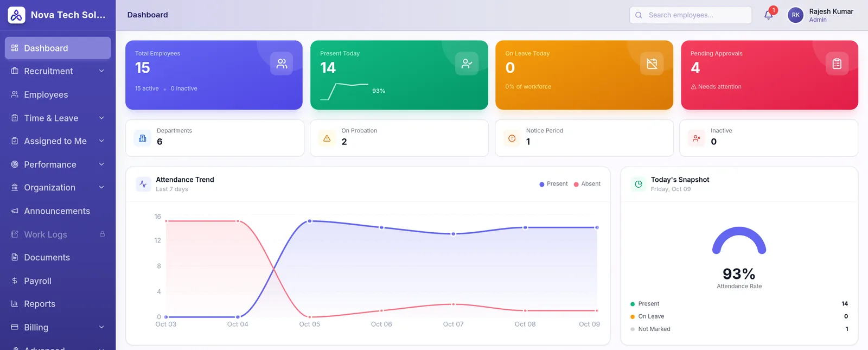Expand the Assigned to Me chevron
Screen dimensions: 868x350
click(101, 141)
